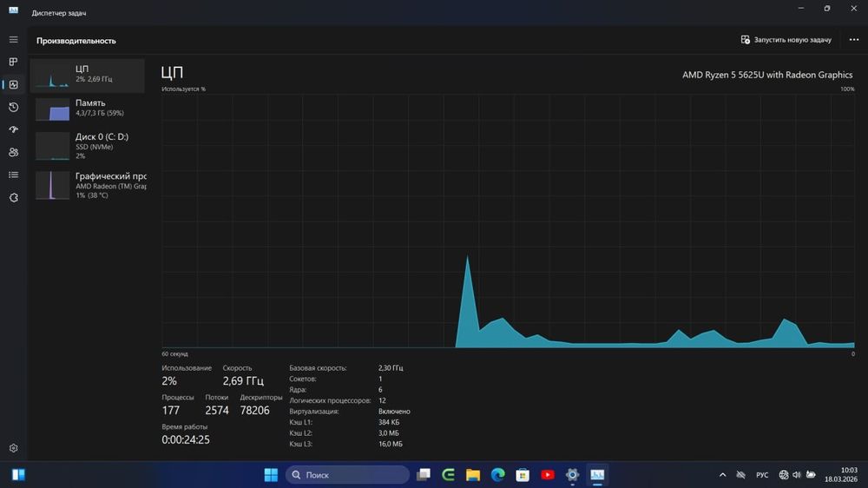Click the CPU usage graph area
Screen dimensions: 868x488
(x=508, y=221)
